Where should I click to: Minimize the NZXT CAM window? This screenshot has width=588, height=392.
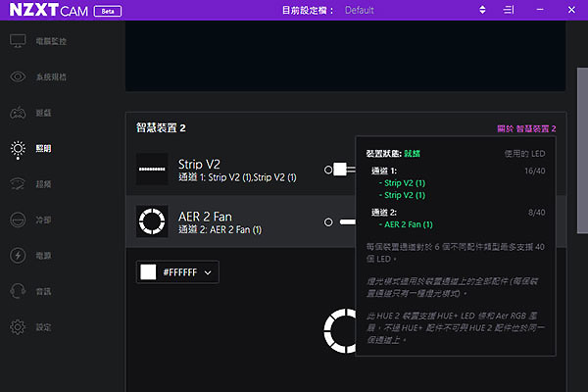tap(540, 10)
